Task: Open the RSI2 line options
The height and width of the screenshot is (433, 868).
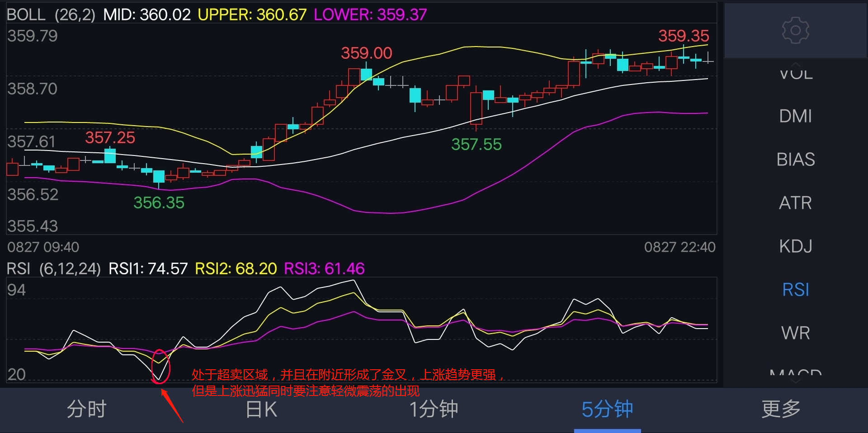Action: click(235, 268)
